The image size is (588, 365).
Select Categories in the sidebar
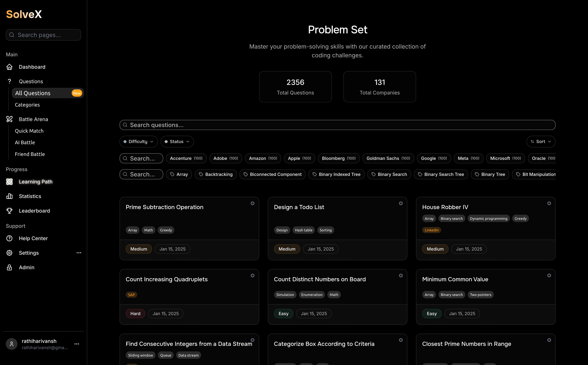pyautogui.click(x=27, y=105)
